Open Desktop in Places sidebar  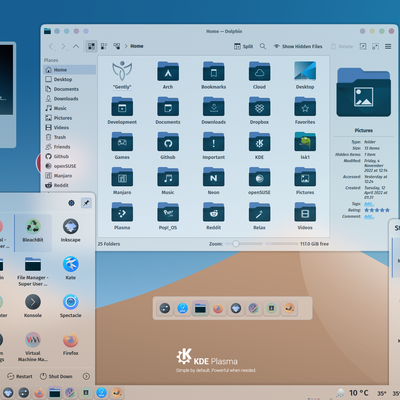coord(70,79)
